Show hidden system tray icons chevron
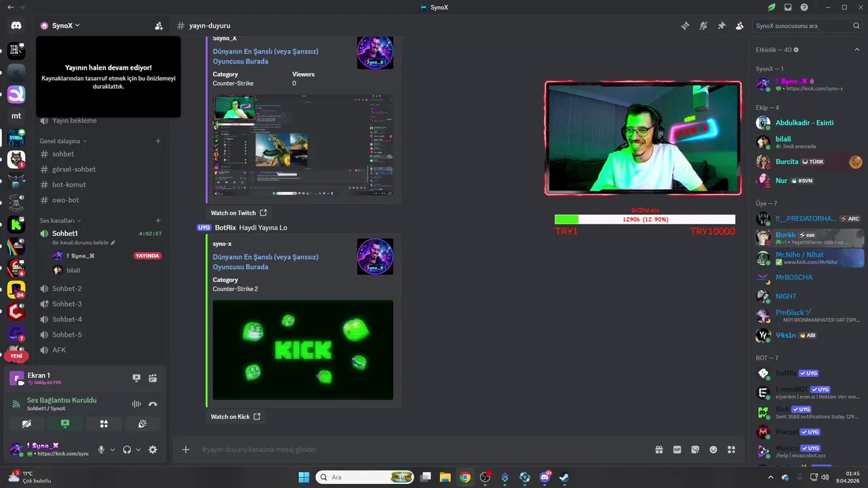 point(770,477)
